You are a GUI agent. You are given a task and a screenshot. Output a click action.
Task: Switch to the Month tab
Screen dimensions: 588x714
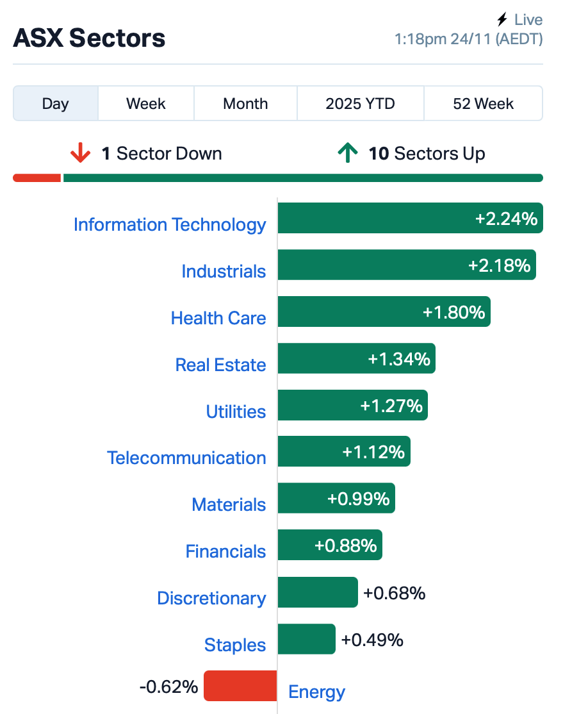tap(245, 104)
